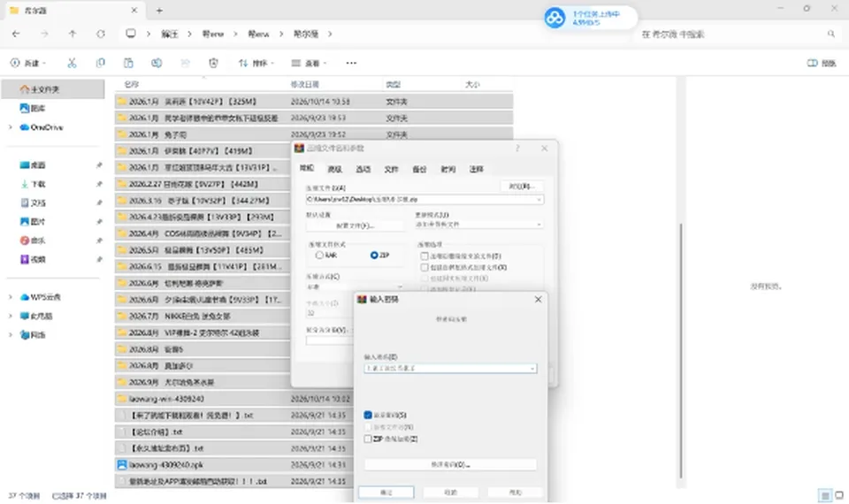This screenshot has height=504, width=849.
Task: Open the 查看 view dropdown
Action: point(310,64)
